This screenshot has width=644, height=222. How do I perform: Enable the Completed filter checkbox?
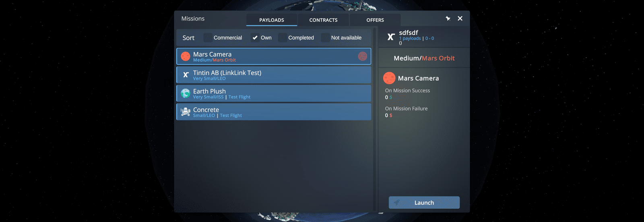click(283, 37)
